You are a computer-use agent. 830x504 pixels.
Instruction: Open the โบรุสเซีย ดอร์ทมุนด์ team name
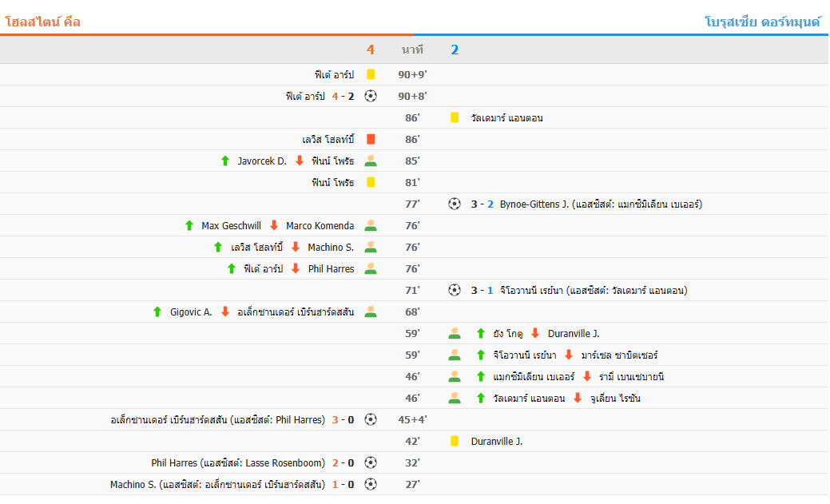tap(763, 22)
